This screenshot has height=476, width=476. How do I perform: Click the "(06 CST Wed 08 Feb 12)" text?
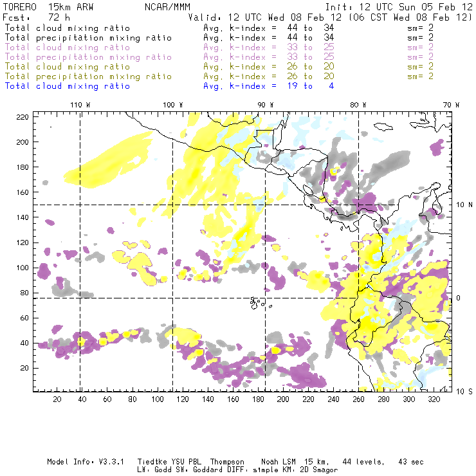(x=410, y=17)
